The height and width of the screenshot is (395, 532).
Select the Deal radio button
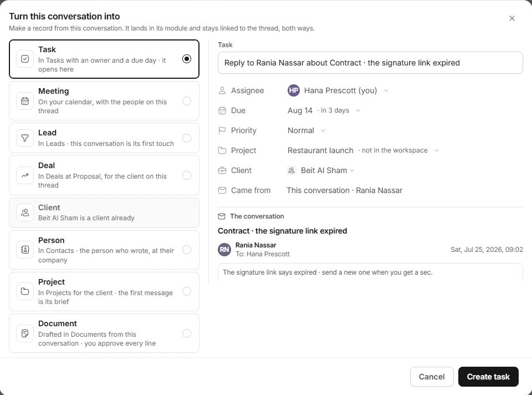187,175
